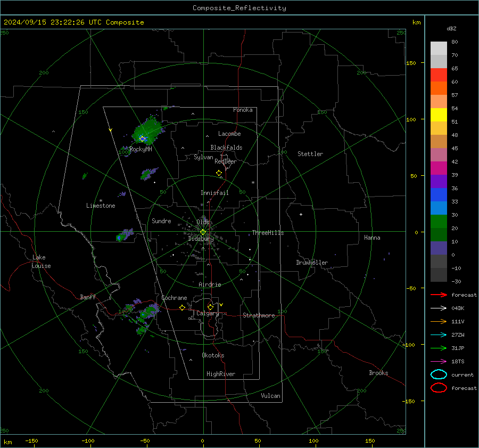
Task: Click the Okotoks map label
Action: coord(213,355)
